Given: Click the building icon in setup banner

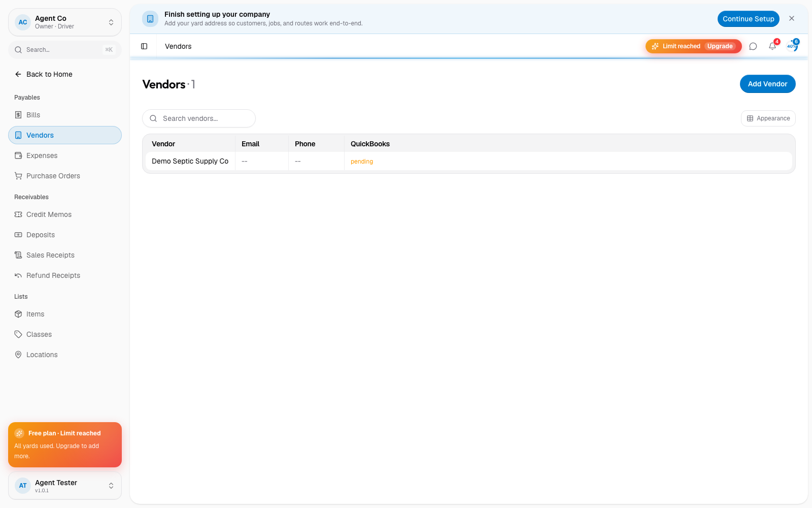Looking at the screenshot, I should pos(150,19).
